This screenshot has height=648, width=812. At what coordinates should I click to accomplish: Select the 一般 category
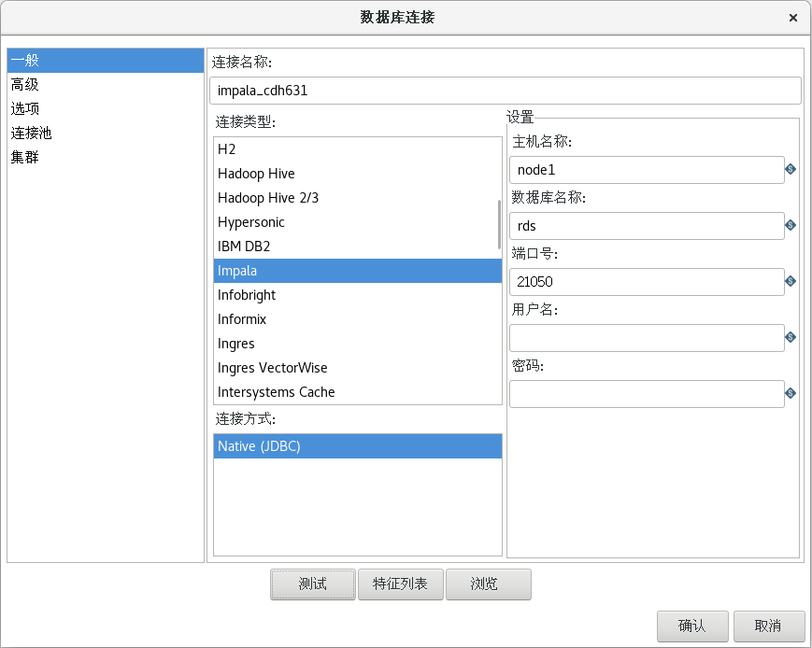pos(106,61)
